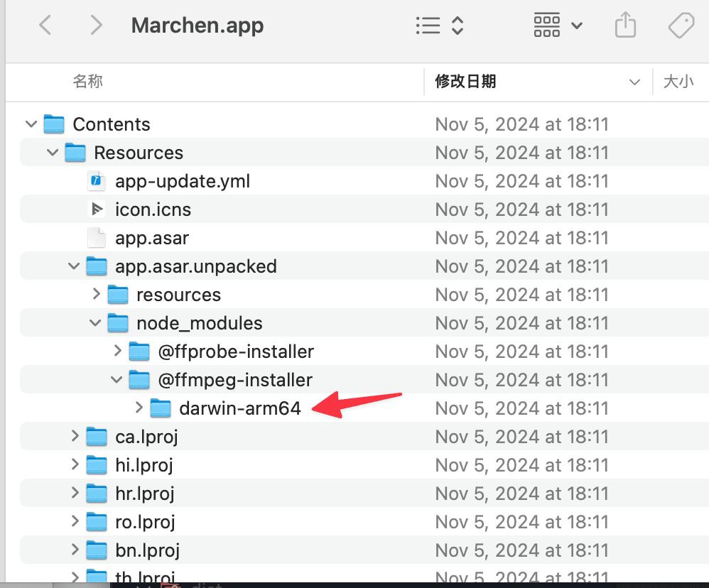Viewport: 709px width, 588px height.
Task: Expand the ca.lproj folder
Action: pyautogui.click(x=75, y=436)
